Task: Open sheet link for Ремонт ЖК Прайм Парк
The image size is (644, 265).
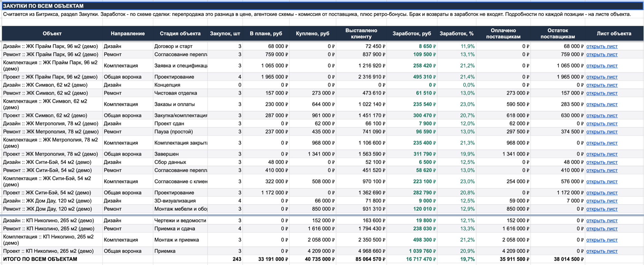Action: coord(602,54)
